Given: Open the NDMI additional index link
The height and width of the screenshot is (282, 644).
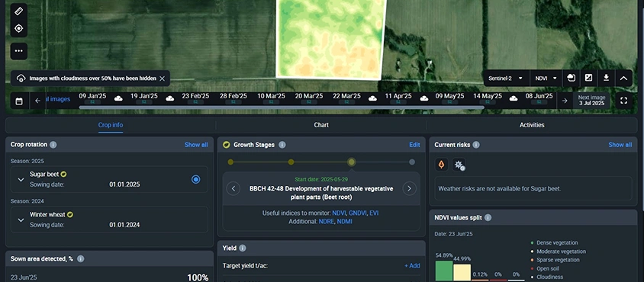Looking at the screenshot, I should (x=344, y=221).
